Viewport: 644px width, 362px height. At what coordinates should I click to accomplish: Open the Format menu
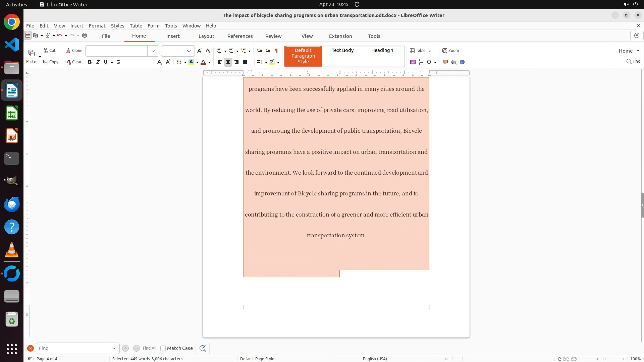[x=97, y=26]
